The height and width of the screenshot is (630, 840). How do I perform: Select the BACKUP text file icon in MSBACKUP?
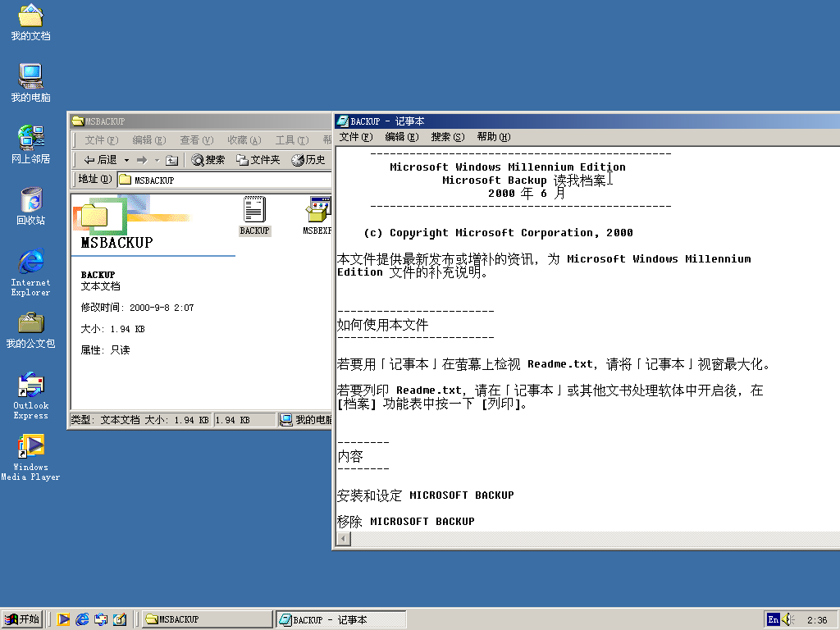254,216
